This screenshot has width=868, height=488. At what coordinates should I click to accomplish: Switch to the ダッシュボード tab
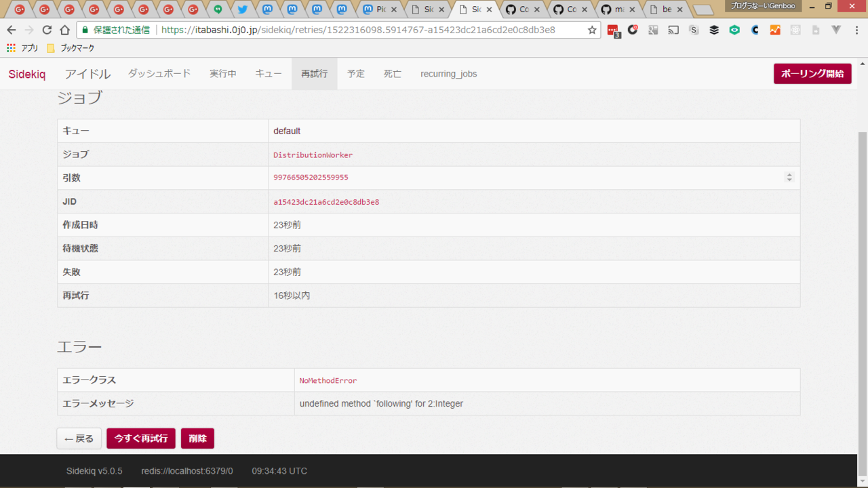pos(159,74)
